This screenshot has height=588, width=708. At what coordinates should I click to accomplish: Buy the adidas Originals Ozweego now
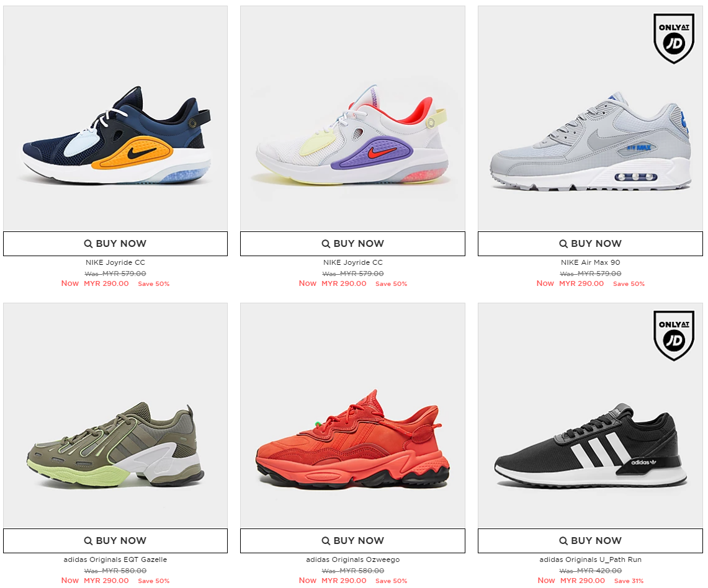352,541
